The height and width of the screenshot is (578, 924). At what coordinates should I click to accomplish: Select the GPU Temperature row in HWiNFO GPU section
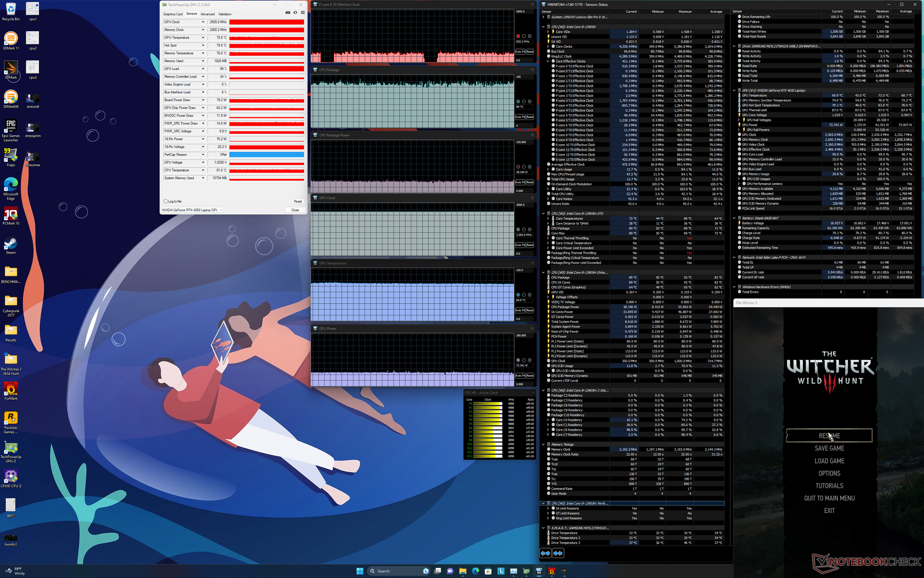pyautogui.click(x=823, y=95)
